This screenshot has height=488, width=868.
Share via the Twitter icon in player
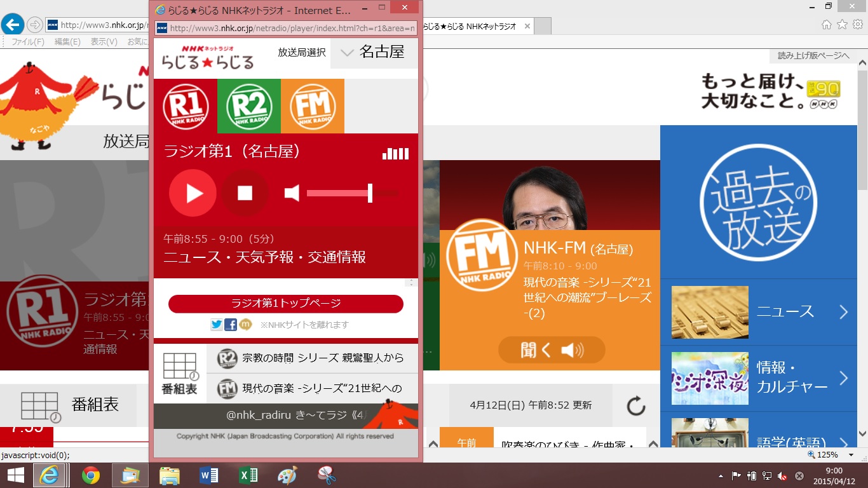pyautogui.click(x=217, y=325)
